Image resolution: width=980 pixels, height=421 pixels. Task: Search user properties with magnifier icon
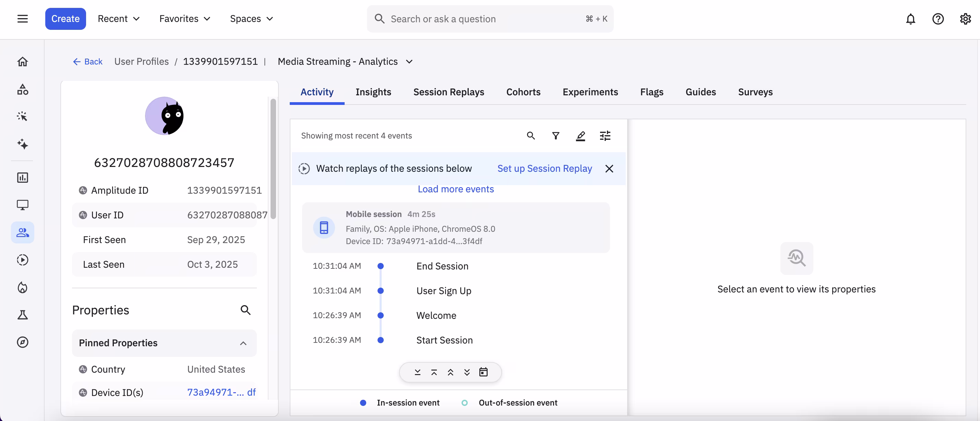tap(246, 310)
